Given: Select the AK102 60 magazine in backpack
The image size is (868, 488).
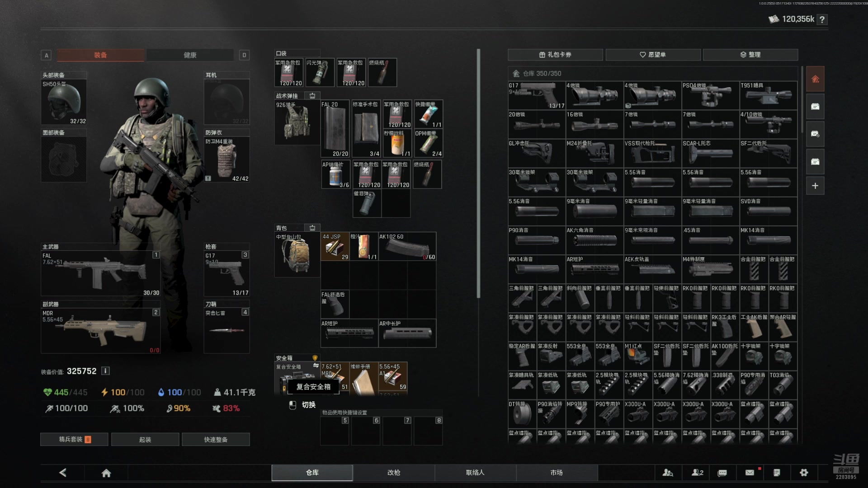Looking at the screenshot, I should [407, 246].
